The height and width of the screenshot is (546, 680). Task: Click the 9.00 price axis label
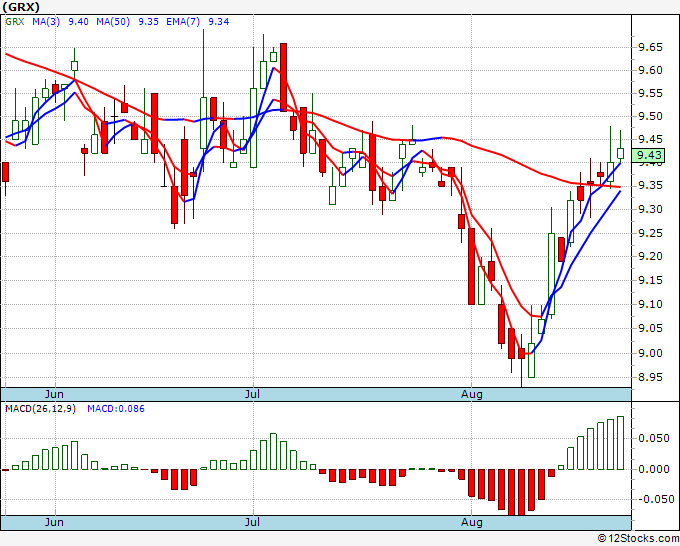point(651,353)
